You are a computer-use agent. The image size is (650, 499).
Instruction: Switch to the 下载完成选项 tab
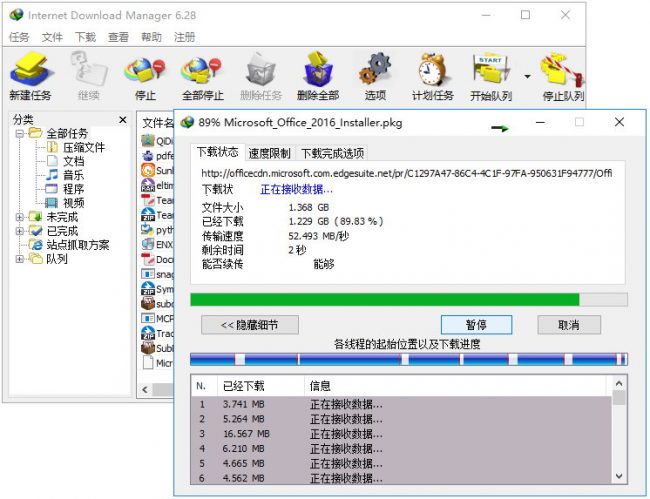pos(332,153)
